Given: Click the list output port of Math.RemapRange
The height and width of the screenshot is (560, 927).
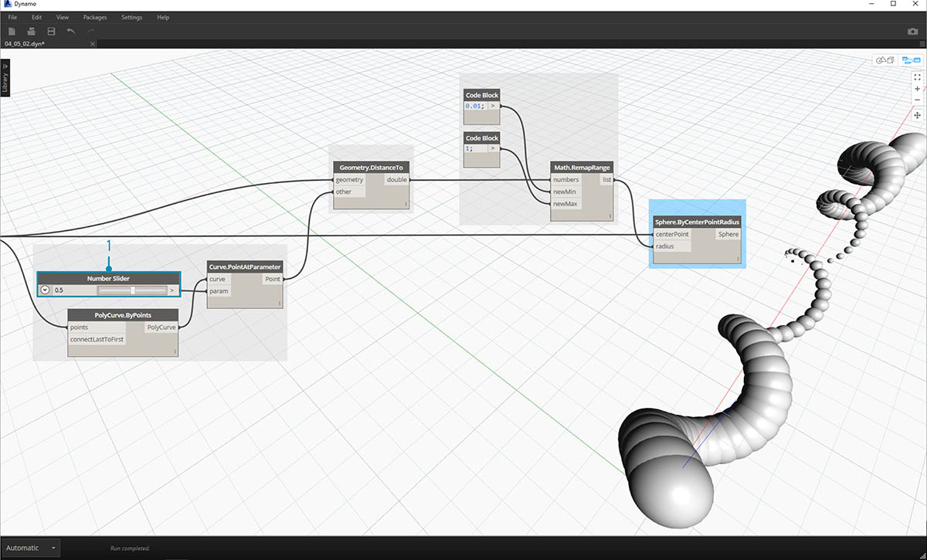Looking at the screenshot, I should coord(607,179).
